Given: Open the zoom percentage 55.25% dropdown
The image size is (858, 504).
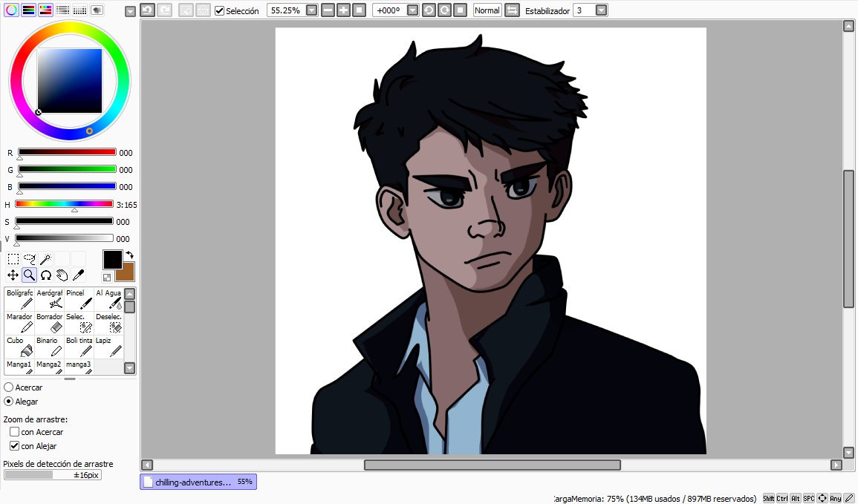Looking at the screenshot, I should tap(312, 10).
